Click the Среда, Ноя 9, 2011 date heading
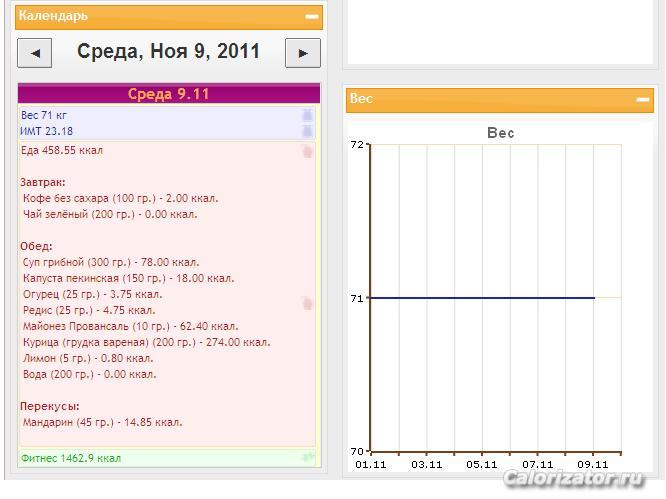The image size is (666, 499). [x=168, y=52]
